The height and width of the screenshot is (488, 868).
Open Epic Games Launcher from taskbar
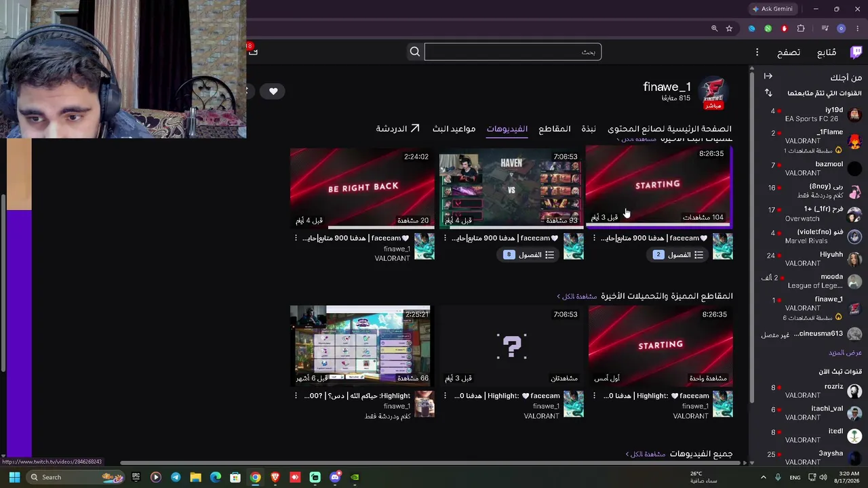click(x=136, y=477)
